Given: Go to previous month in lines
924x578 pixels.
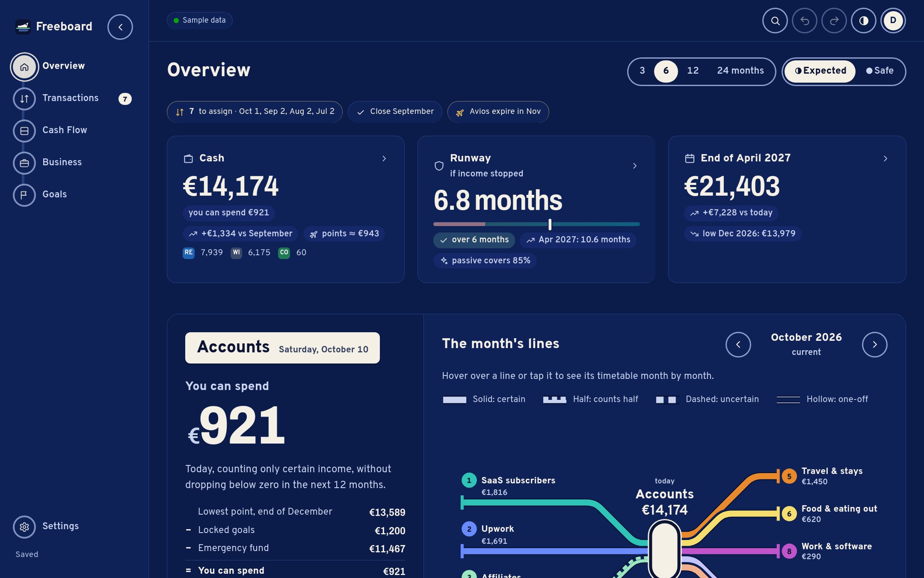Looking at the screenshot, I should [x=738, y=345].
